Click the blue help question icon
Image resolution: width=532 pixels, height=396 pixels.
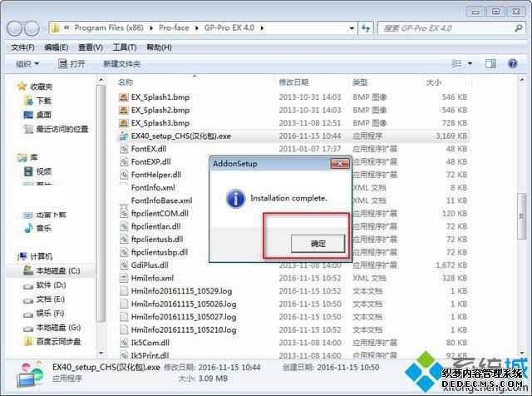point(513,63)
